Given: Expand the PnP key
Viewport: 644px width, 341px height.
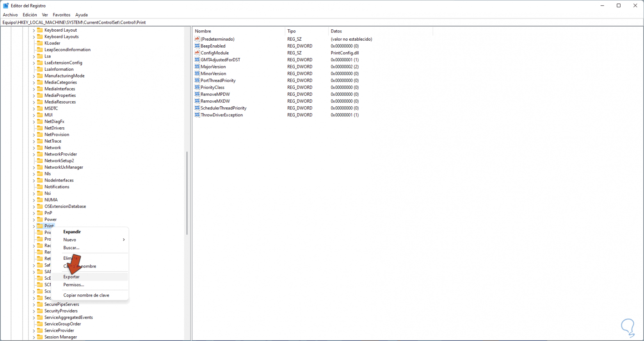Looking at the screenshot, I should [x=34, y=213].
